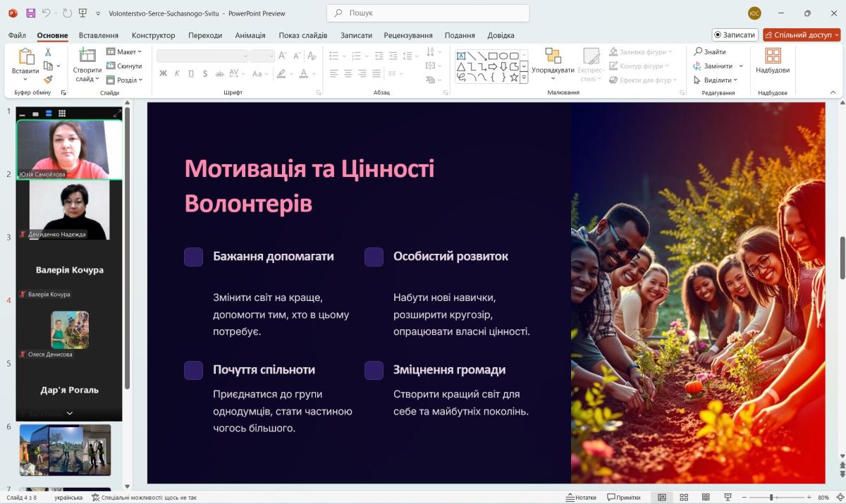Click the zoom slider in status bar

[x=772, y=498]
